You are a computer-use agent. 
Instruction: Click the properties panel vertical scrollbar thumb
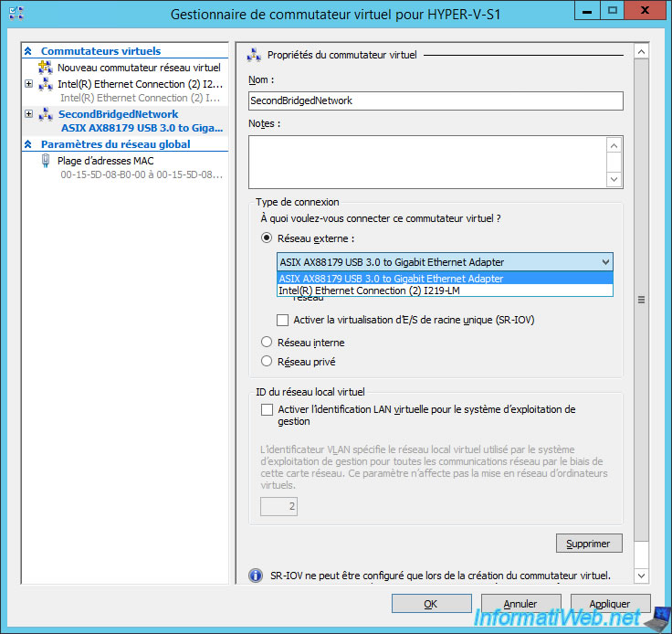pos(641,300)
